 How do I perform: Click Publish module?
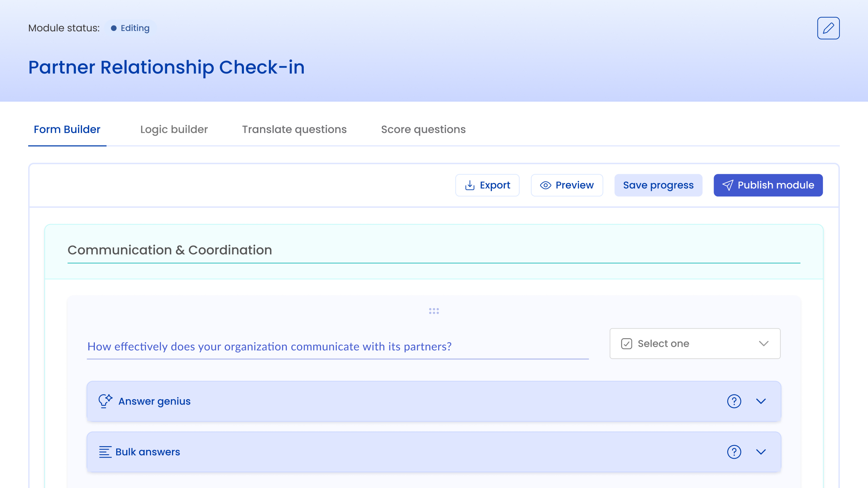click(x=768, y=185)
